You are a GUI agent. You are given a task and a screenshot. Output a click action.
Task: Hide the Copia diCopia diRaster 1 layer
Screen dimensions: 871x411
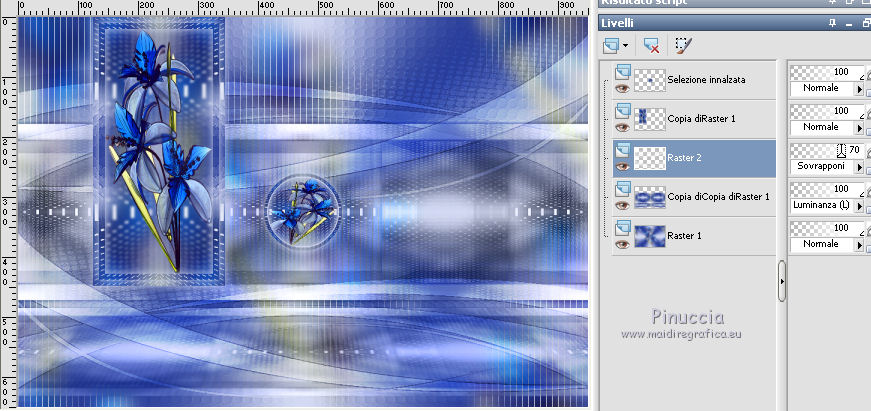click(623, 205)
